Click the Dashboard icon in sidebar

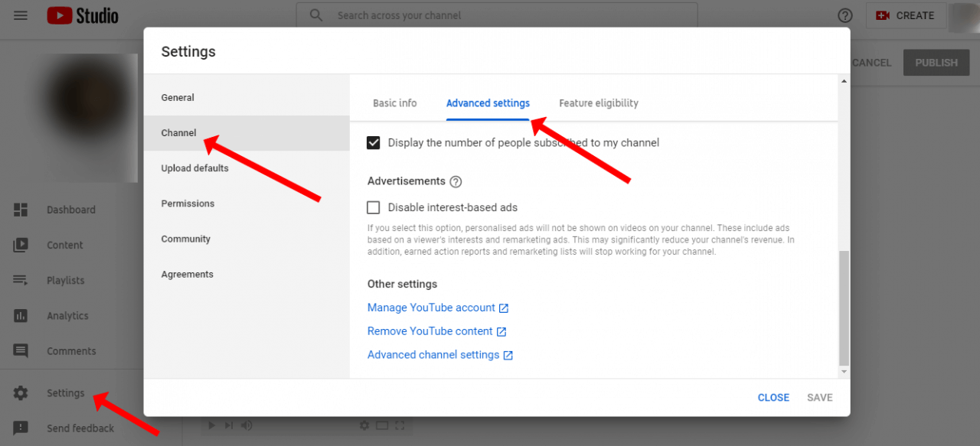21,210
